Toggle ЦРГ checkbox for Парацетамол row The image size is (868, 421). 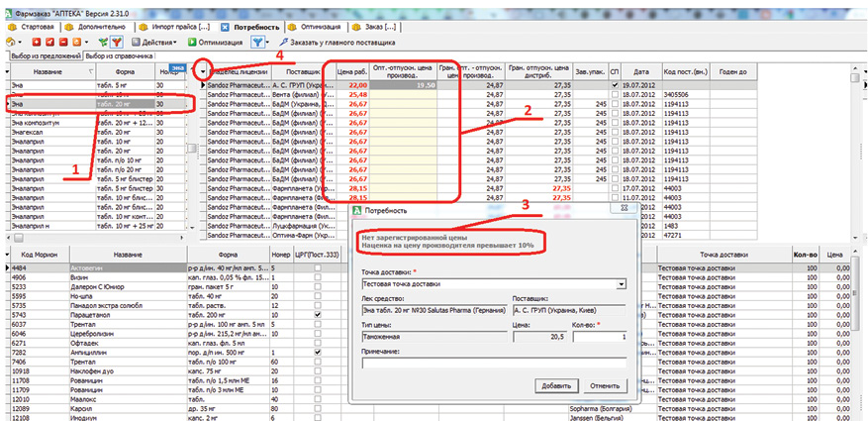coord(317,314)
